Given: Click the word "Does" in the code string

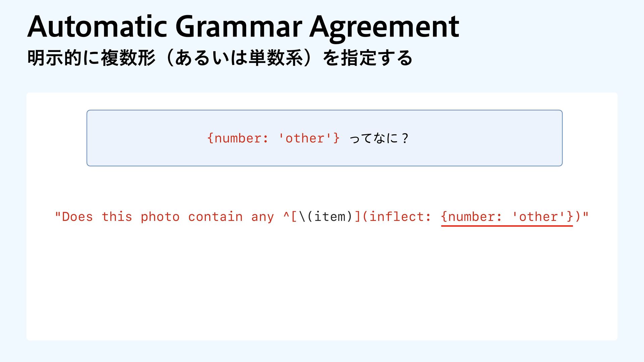Looking at the screenshot, I should [77, 217].
